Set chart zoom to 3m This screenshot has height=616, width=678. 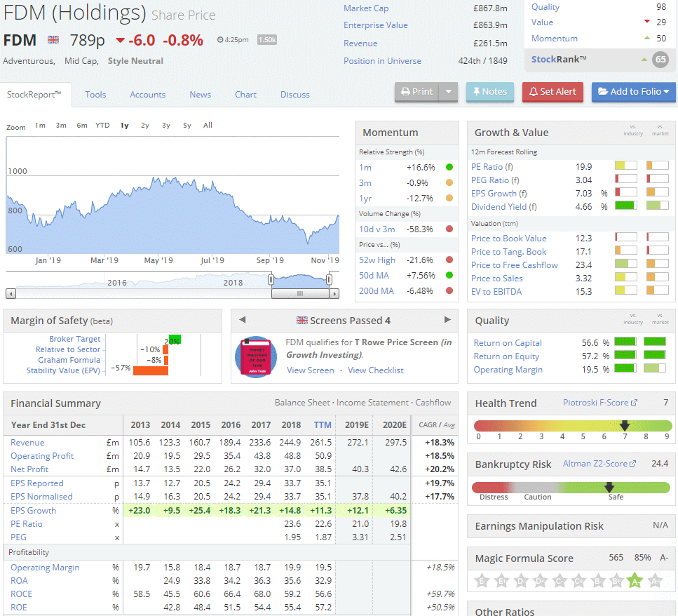[61, 125]
